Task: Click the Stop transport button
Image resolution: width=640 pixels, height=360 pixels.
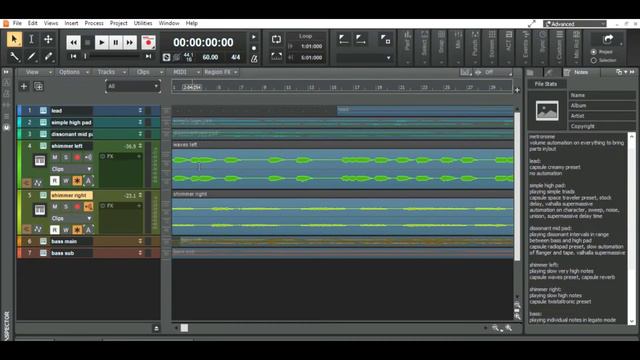Action: (x=87, y=42)
